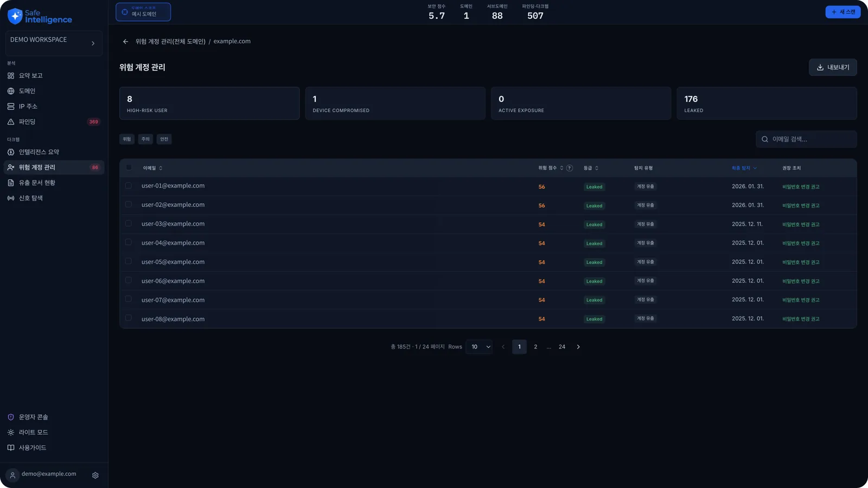Click the icon beside 인텔리전스 요약
The width and height of the screenshot is (868, 488).
[11, 152]
